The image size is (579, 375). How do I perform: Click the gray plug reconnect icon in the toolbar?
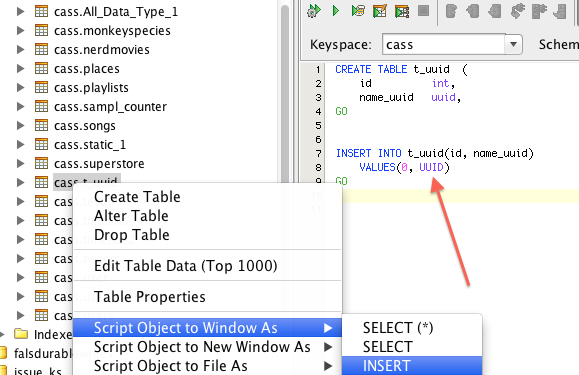tap(518, 11)
